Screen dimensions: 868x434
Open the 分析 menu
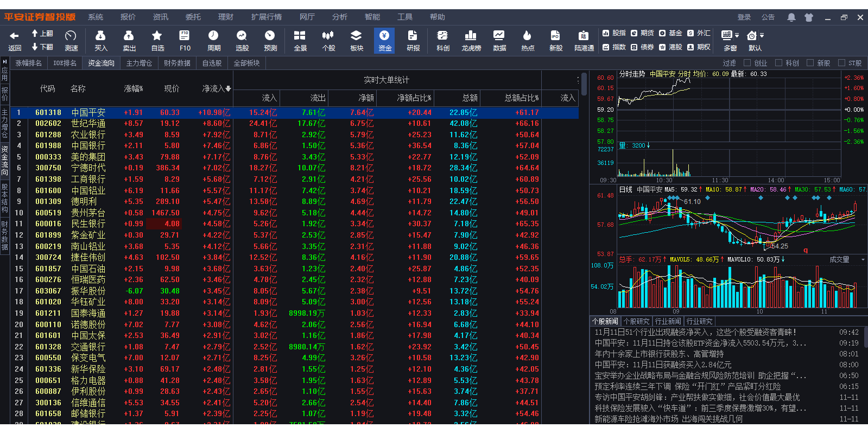click(339, 17)
